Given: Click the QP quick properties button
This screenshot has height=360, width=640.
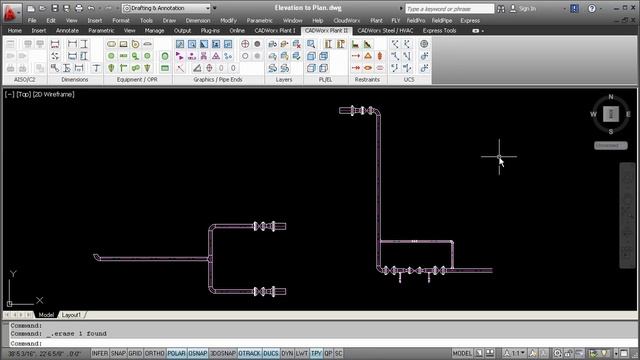Looking at the screenshot, I should (328, 353).
